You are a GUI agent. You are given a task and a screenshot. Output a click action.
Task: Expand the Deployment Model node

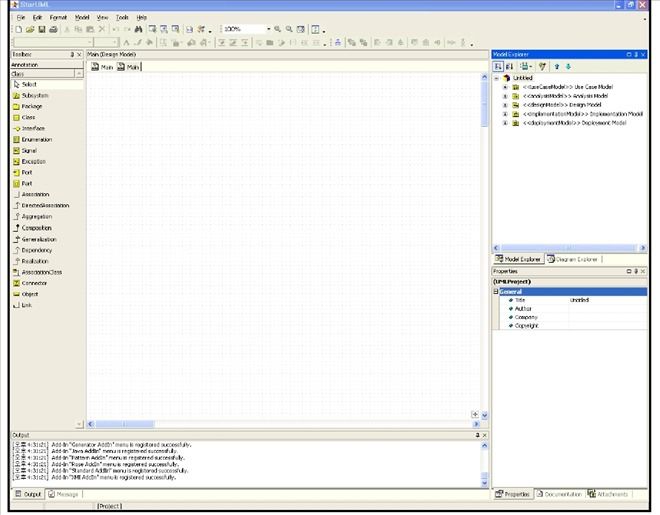point(505,123)
